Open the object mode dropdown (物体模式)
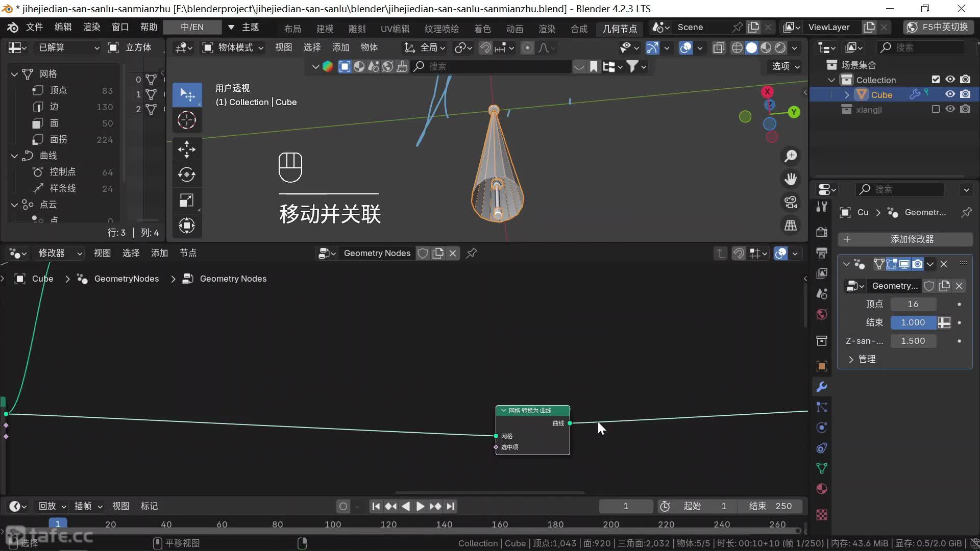 point(234,47)
